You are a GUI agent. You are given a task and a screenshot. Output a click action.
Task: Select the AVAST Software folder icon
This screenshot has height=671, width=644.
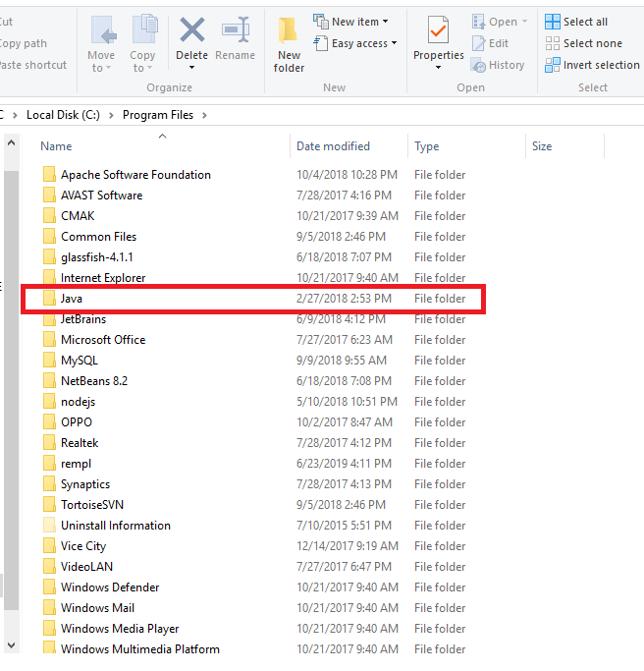(49, 195)
